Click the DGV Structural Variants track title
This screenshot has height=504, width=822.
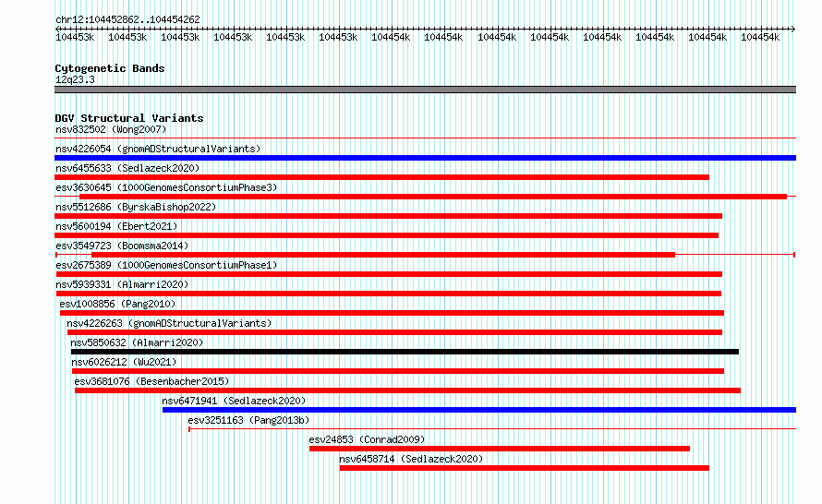[x=129, y=118]
